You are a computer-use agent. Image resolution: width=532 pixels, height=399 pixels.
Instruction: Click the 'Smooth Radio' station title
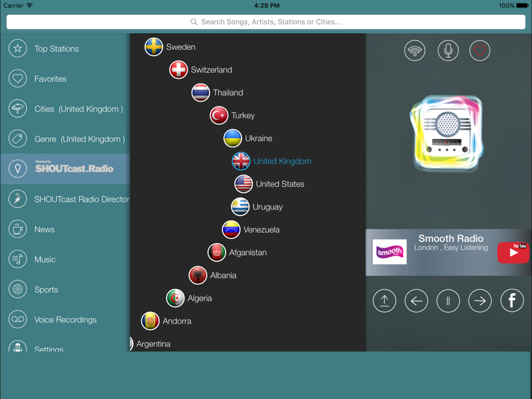[x=451, y=238]
